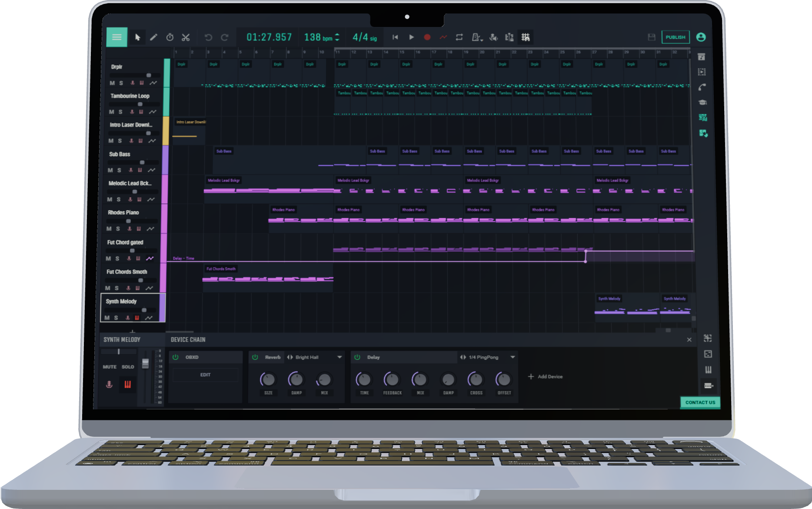The height and width of the screenshot is (509, 812).
Task: Click Add Device
Action: [546, 377]
